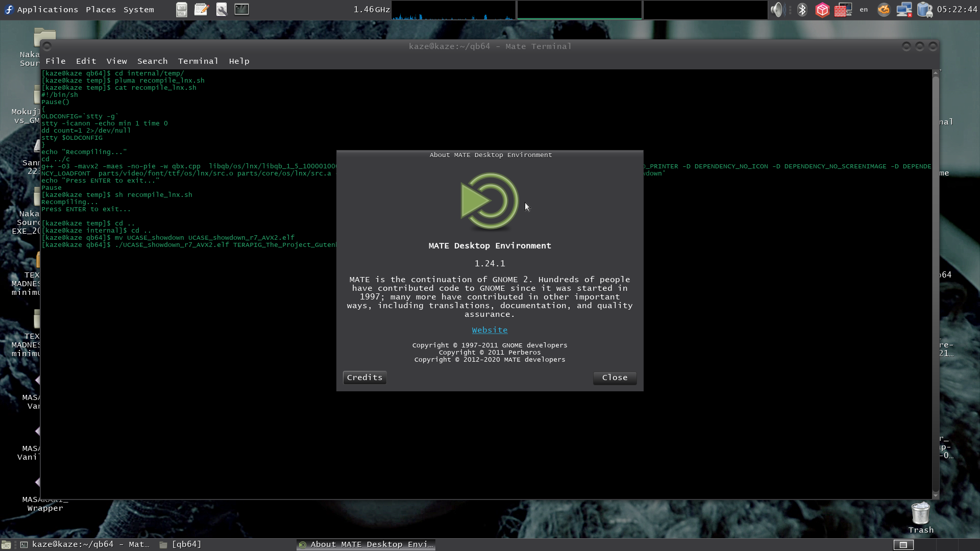The height and width of the screenshot is (551, 980).
Task: Open the Terminal menu in Mate Terminal
Action: pyautogui.click(x=198, y=61)
